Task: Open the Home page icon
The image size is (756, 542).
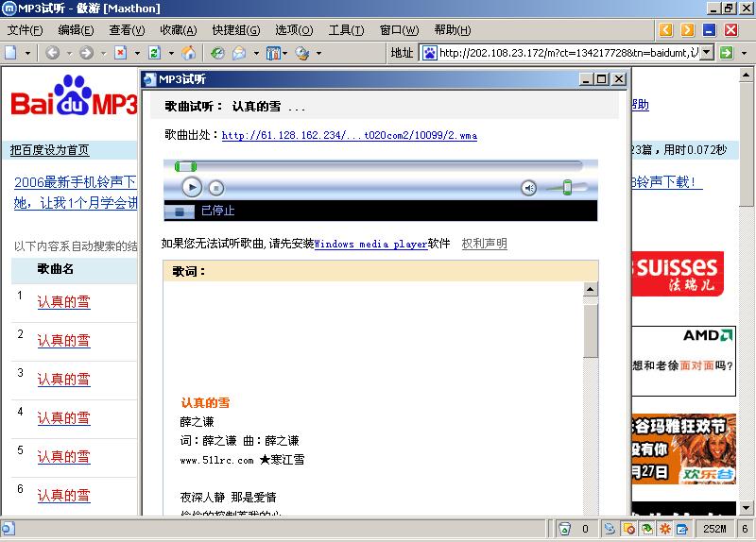Action: point(188,53)
